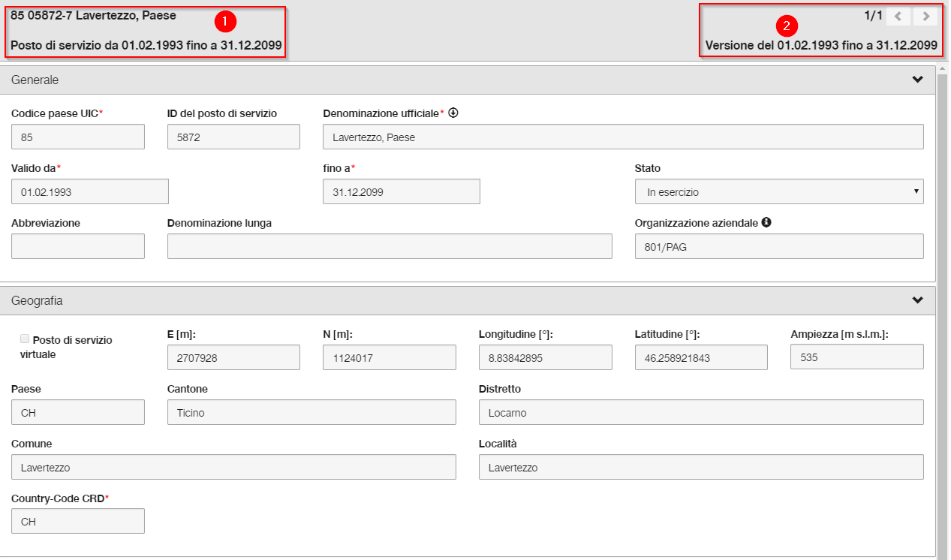
Task: Click the Denominazione lunga field
Action: 390,246
